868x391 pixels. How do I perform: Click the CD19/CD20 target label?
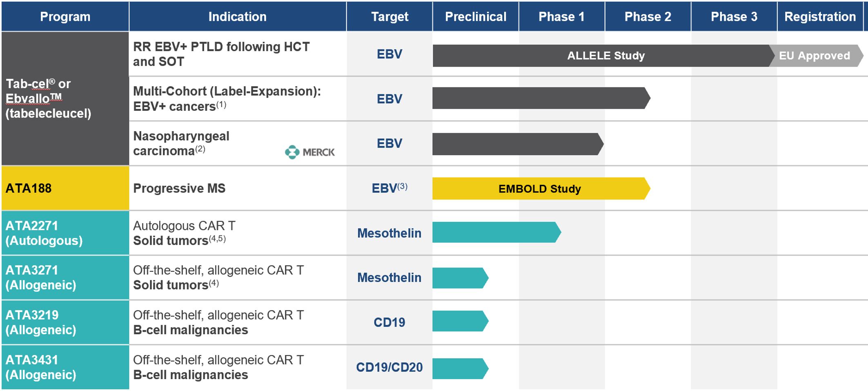tap(389, 367)
